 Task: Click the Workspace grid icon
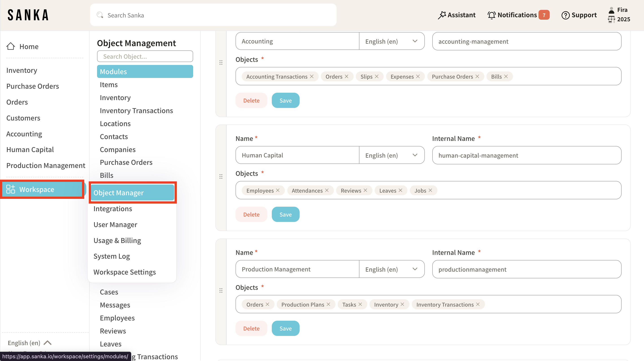coord(11,189)
